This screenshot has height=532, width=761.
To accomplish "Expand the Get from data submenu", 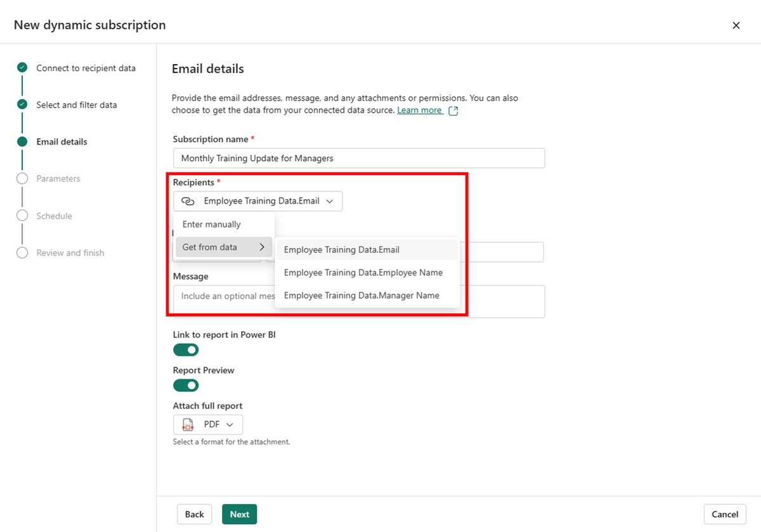I will pyautogui.click(x=223, y=247).
